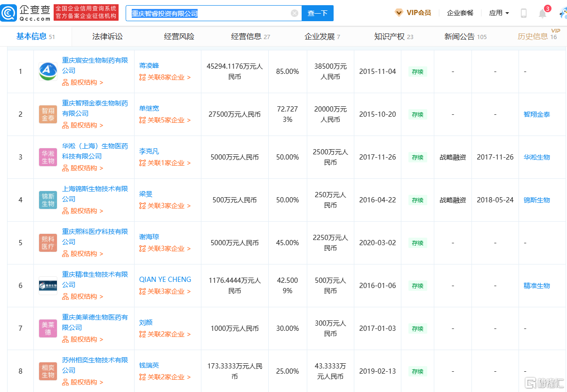
Task: Open legal representative 李克凡 profile
Action: tap(149, 152)
